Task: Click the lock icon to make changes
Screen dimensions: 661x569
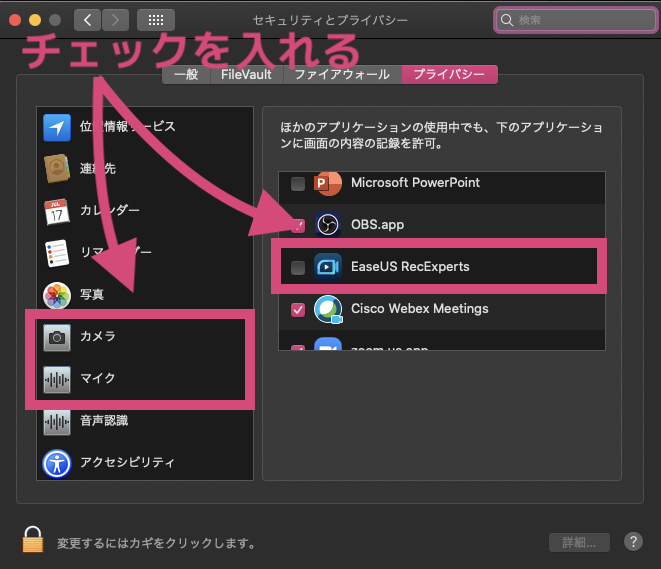Action: point(32,539)
